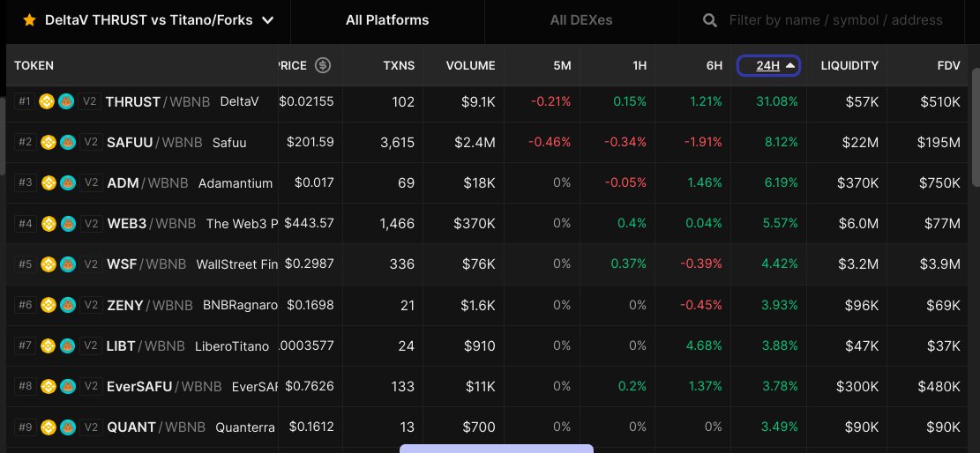Open the SAFUU / WBNB pair
The width and height of the screenshot is (980, 453).
(154, 143)
